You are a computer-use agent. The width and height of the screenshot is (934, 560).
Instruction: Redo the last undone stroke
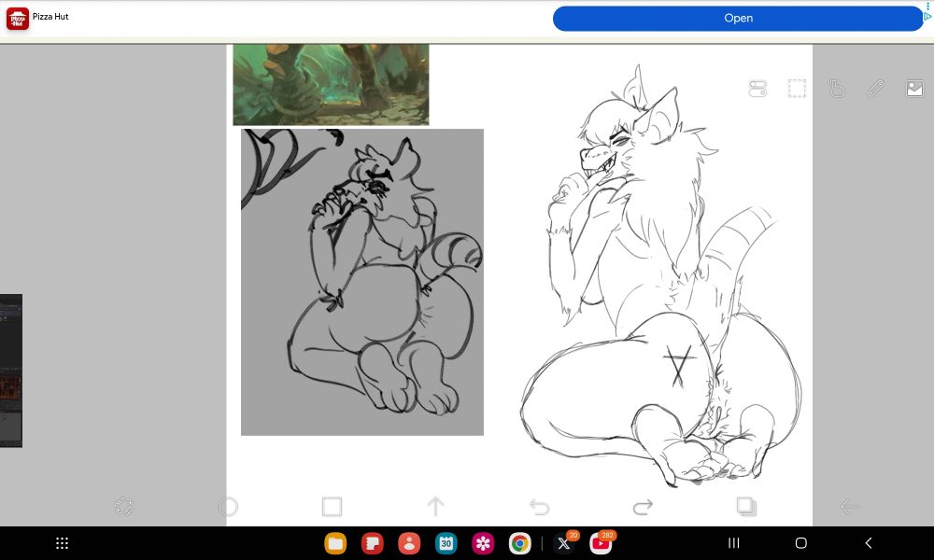click(x=643, y=507)
